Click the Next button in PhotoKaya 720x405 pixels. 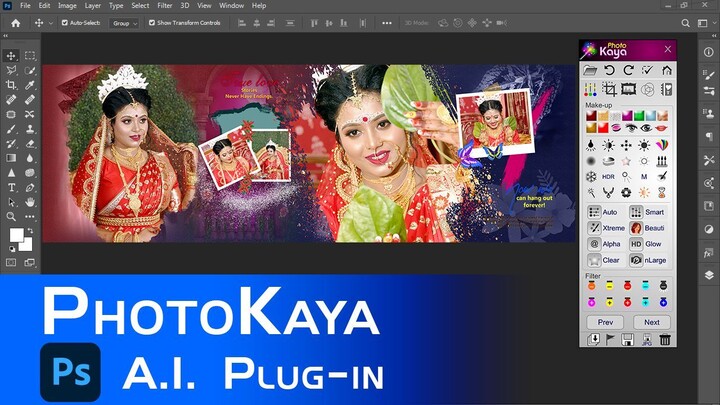[x=652, y=322]
